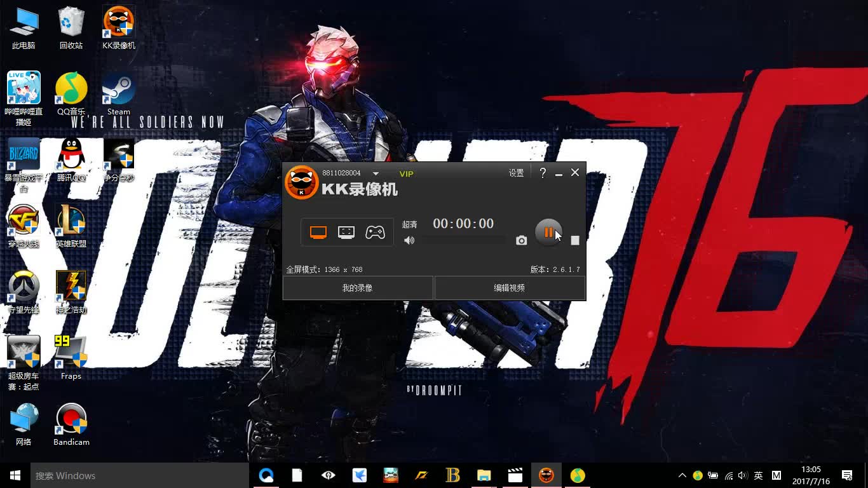Click the VIP label
This screenshot has width=868, height=488.
(x=406, y=173)
